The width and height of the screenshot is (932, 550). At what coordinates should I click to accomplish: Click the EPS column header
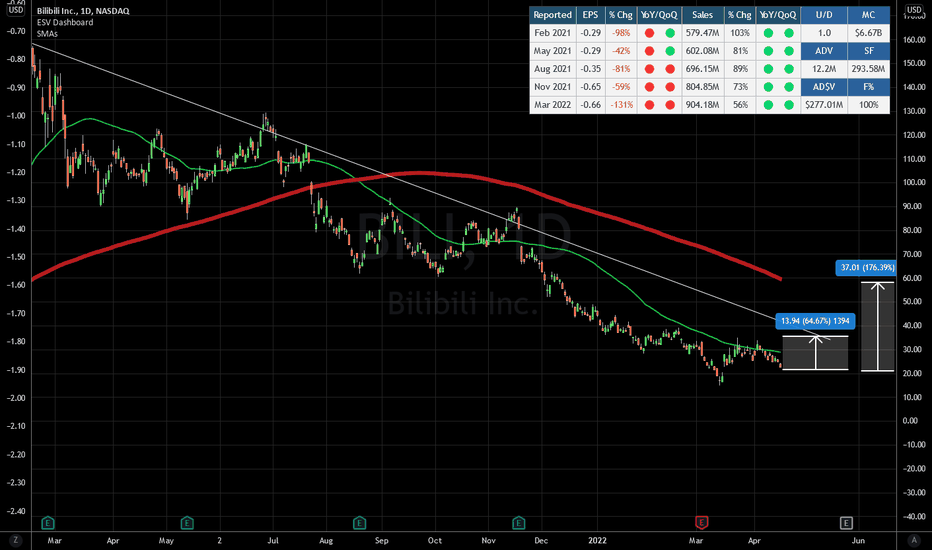590,15
